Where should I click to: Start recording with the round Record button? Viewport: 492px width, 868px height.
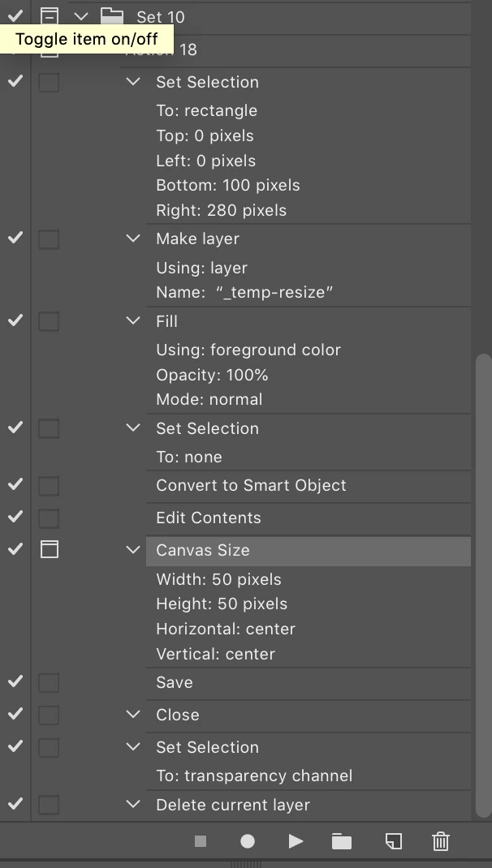248,841
